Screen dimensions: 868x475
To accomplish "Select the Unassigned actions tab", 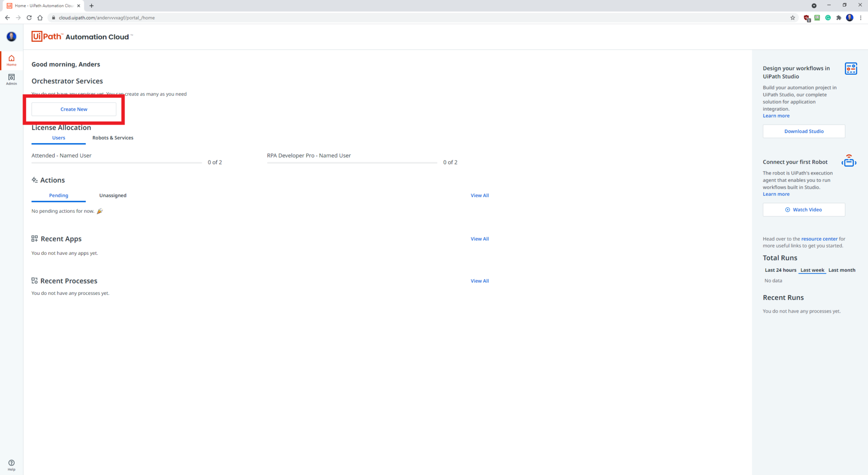I will tap(113, 195).
